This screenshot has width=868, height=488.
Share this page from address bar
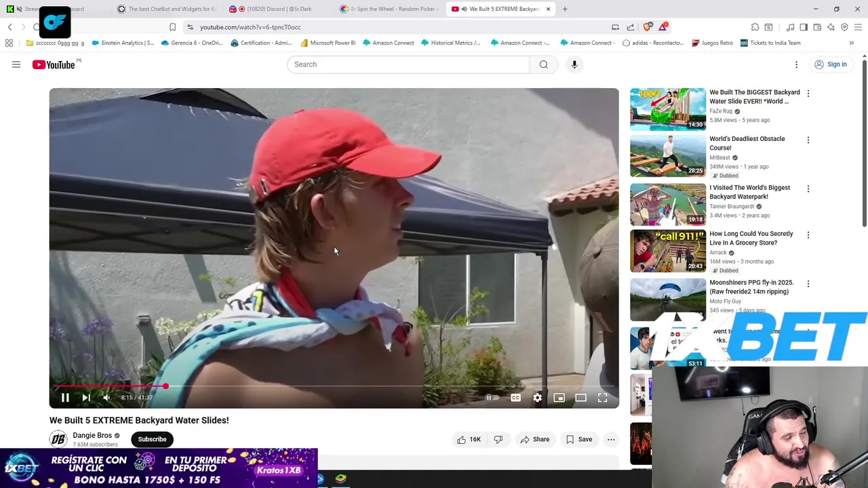(631, 27)
